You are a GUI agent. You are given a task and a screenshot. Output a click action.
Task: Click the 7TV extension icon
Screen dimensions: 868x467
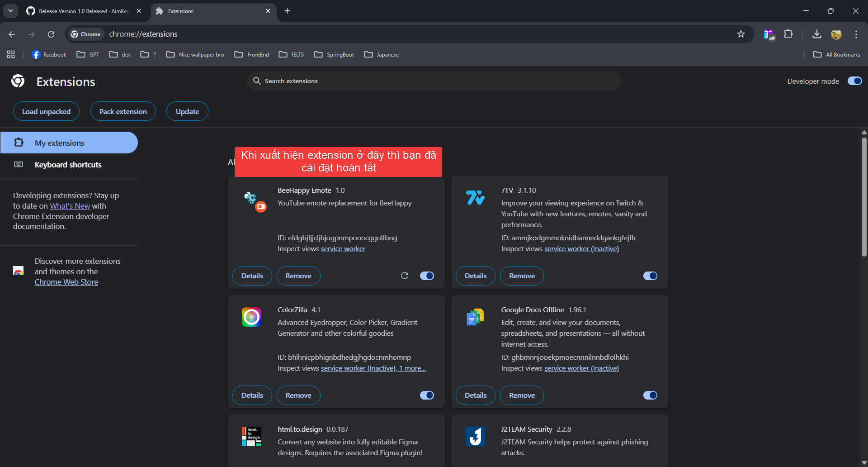pos(475,197)
